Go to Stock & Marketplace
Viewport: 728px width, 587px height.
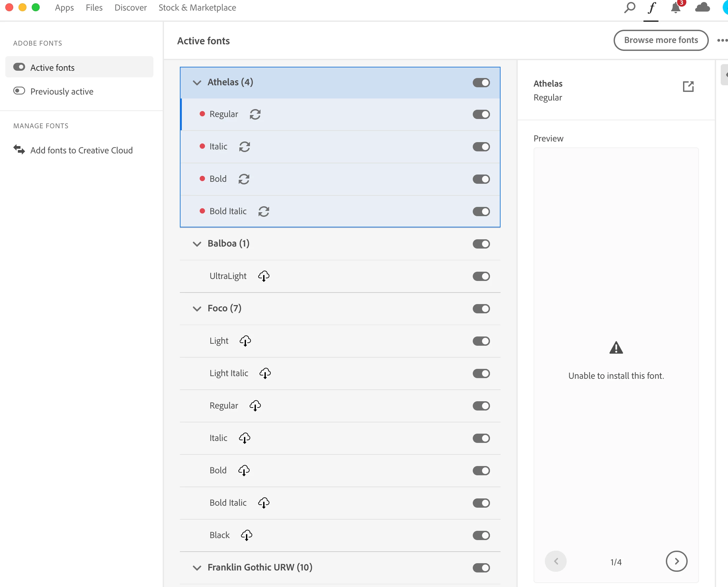tap(197, 8)
